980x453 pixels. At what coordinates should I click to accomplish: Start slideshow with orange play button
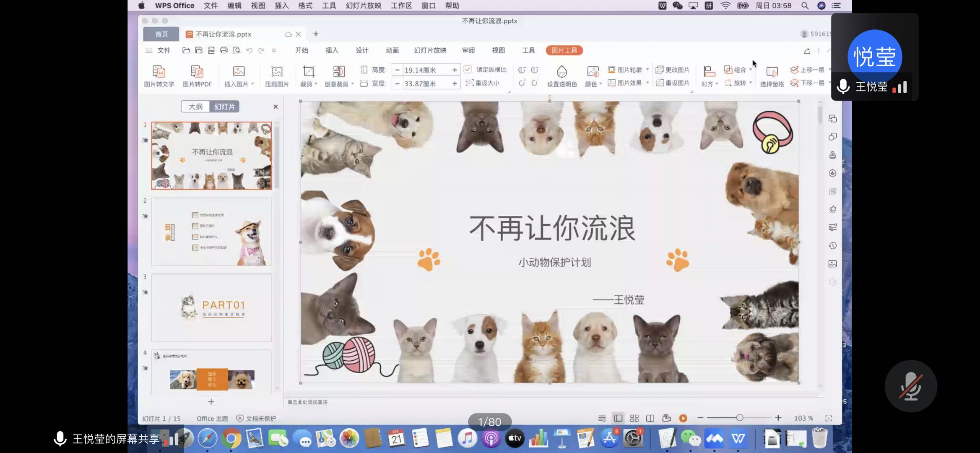click(x=683, y=418)
